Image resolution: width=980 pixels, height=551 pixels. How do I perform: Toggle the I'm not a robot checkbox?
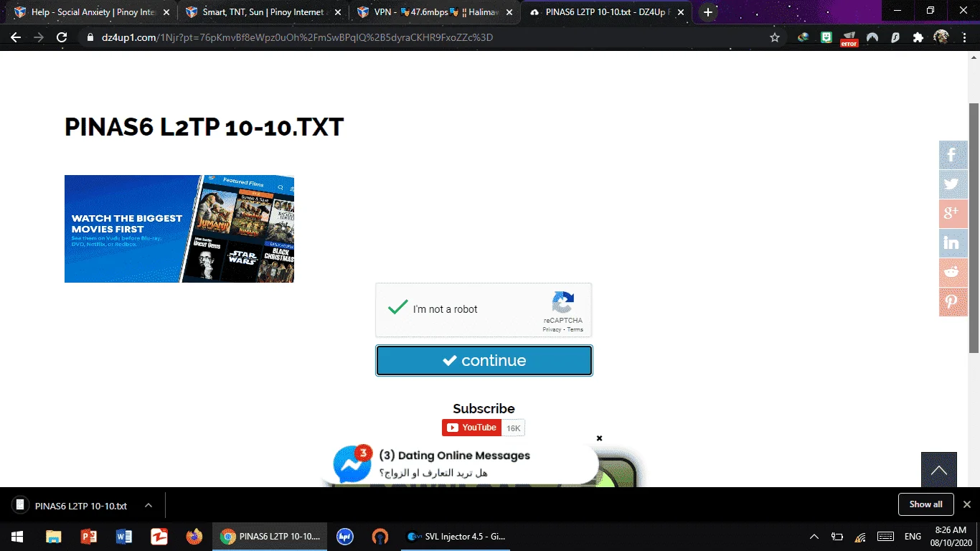(x=397, y=308)
